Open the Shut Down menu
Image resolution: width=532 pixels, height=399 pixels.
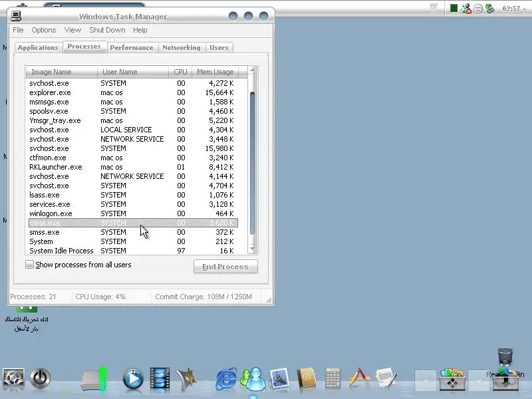pyautogui.click(x=107, y=30)
